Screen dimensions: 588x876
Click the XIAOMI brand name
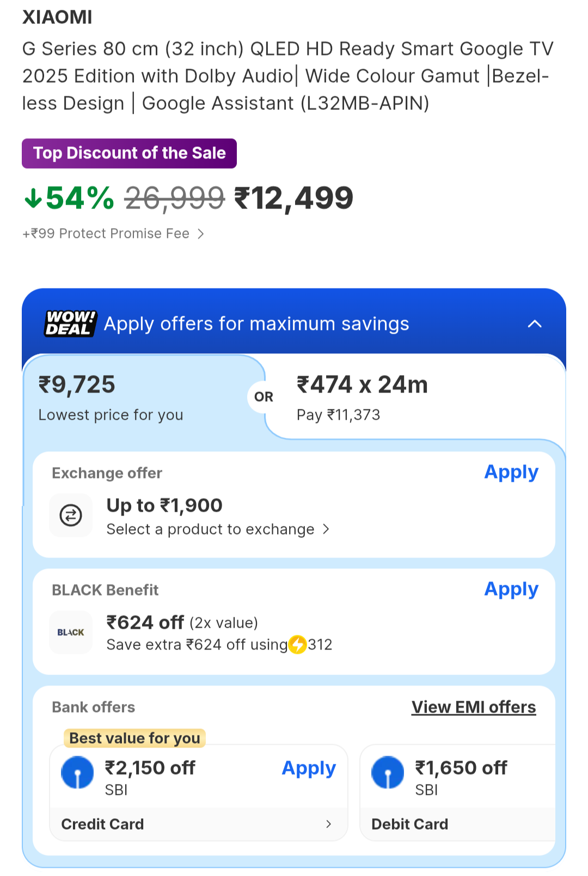click(57, 17)
